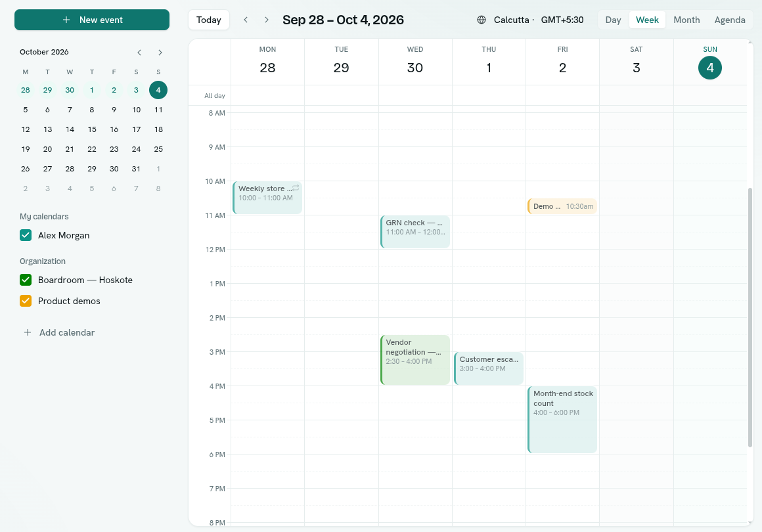Click the October 2026 mini calendar title

(x=44, y=52)
